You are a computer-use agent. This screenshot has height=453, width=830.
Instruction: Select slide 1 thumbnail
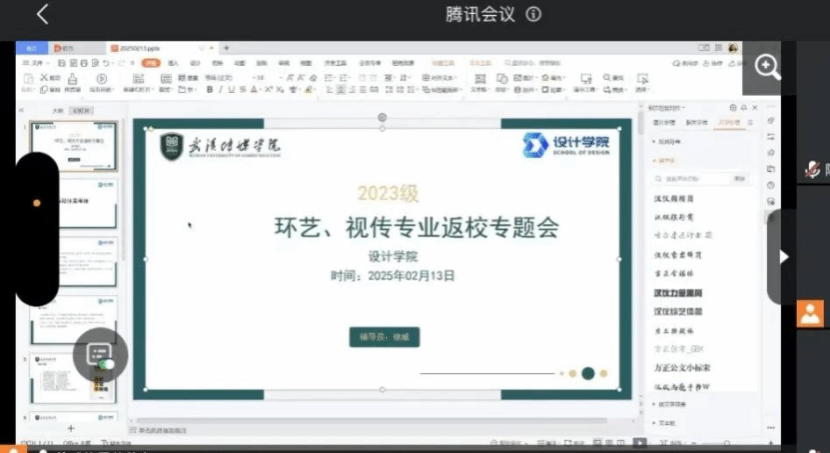74,146
